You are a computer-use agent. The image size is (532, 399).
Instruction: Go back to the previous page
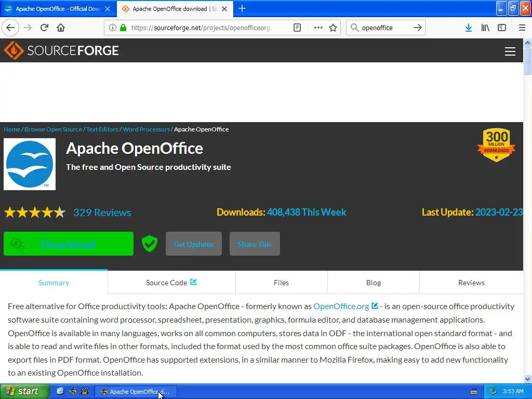pos(10,28)
